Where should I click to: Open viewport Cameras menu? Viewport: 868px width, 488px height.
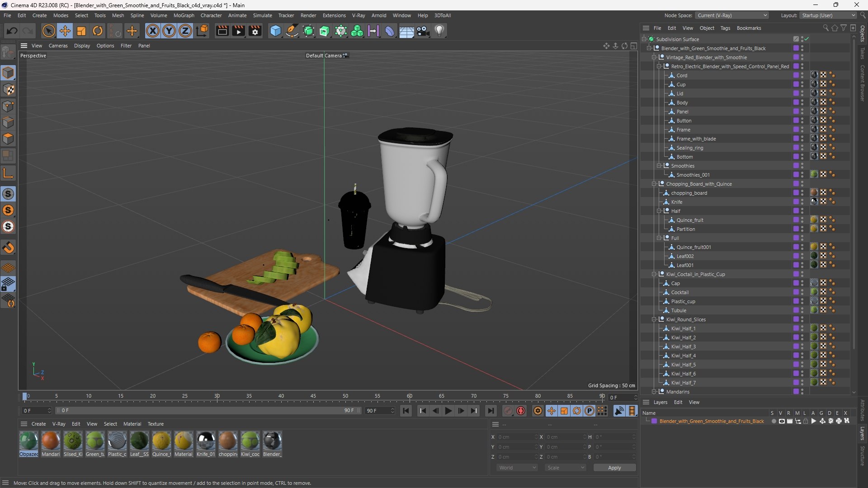58,46
